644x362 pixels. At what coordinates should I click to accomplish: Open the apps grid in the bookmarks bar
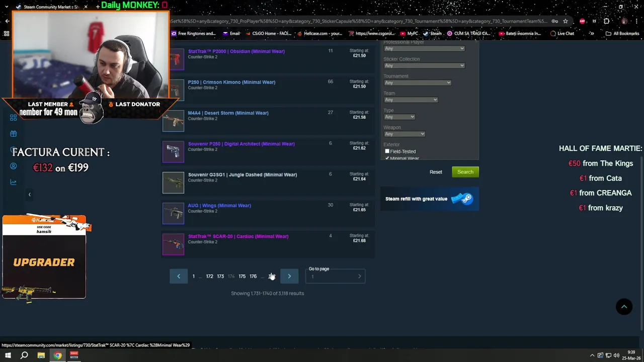pos(7,34)
